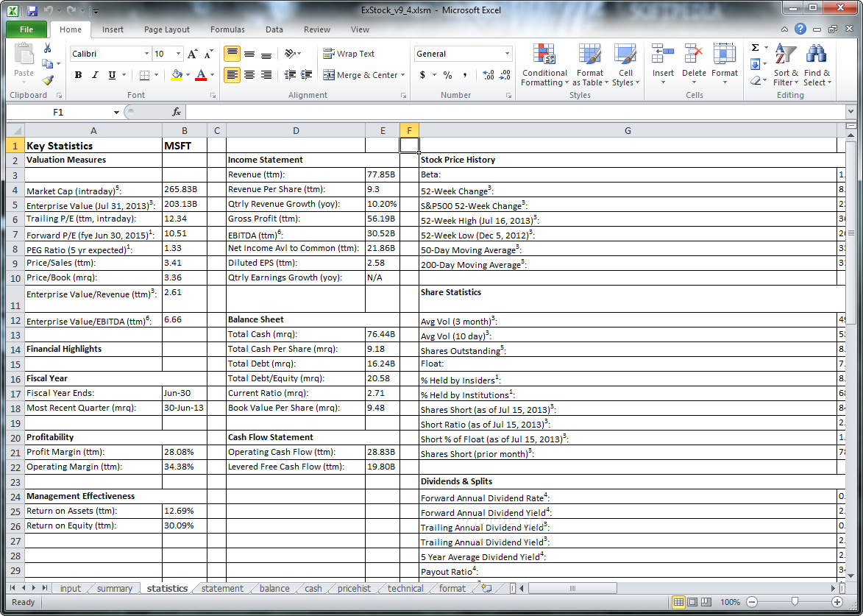Click the Save icon in Quick Access Toolbar

32,10
